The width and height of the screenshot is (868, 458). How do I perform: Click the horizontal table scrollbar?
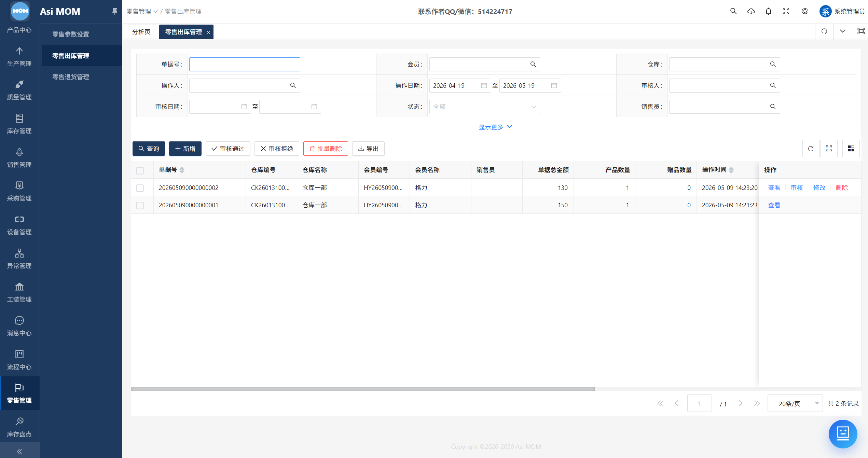[x=363, y=389]
